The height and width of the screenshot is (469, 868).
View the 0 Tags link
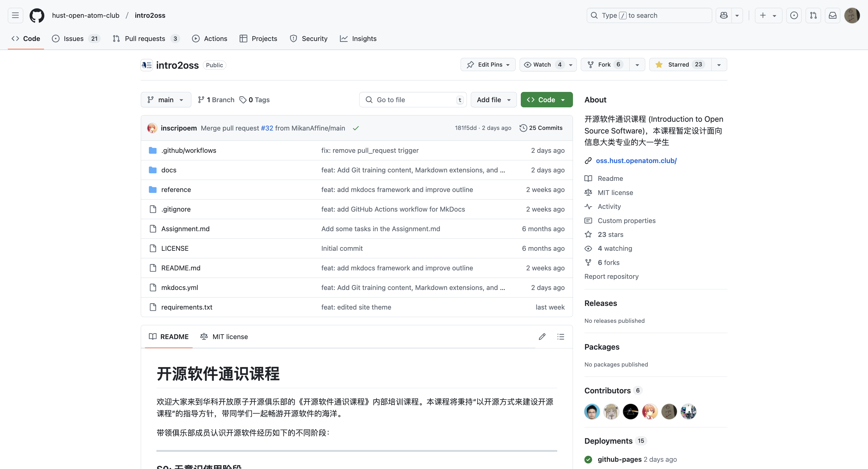tap(255, 100)
